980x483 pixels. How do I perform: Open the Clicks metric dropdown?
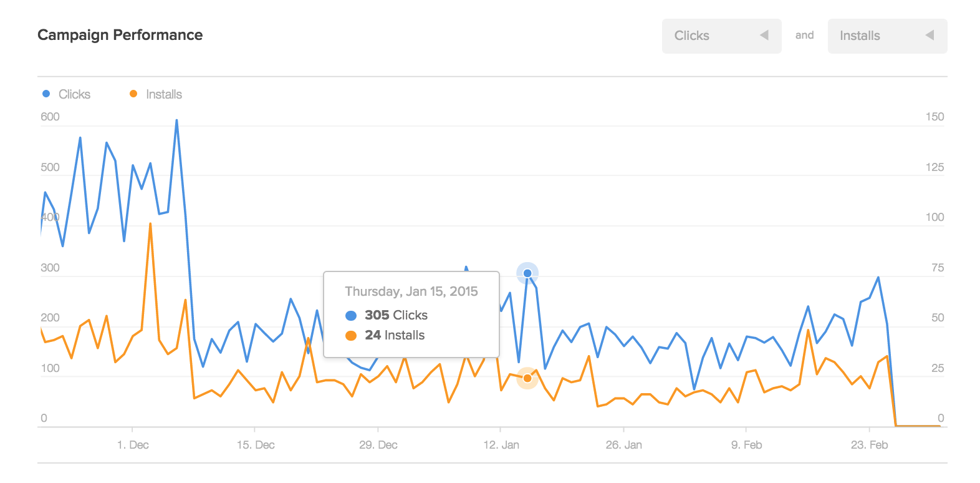(721, 36)
